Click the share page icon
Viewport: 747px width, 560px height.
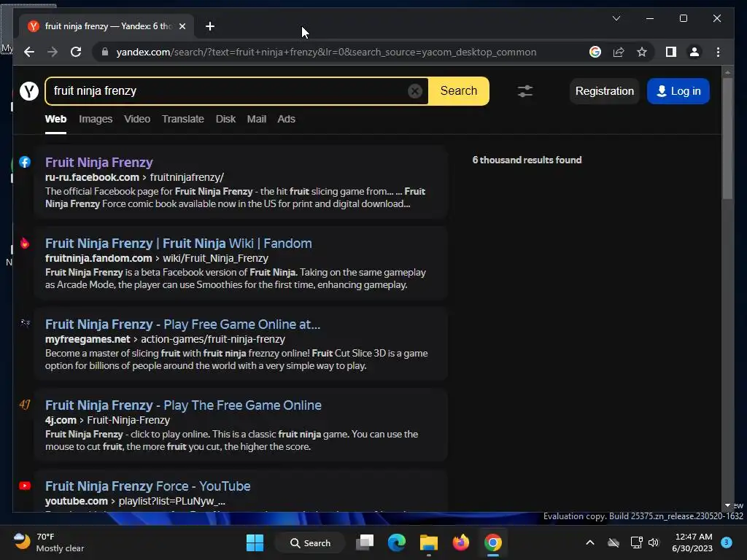(x=619, y=52)
